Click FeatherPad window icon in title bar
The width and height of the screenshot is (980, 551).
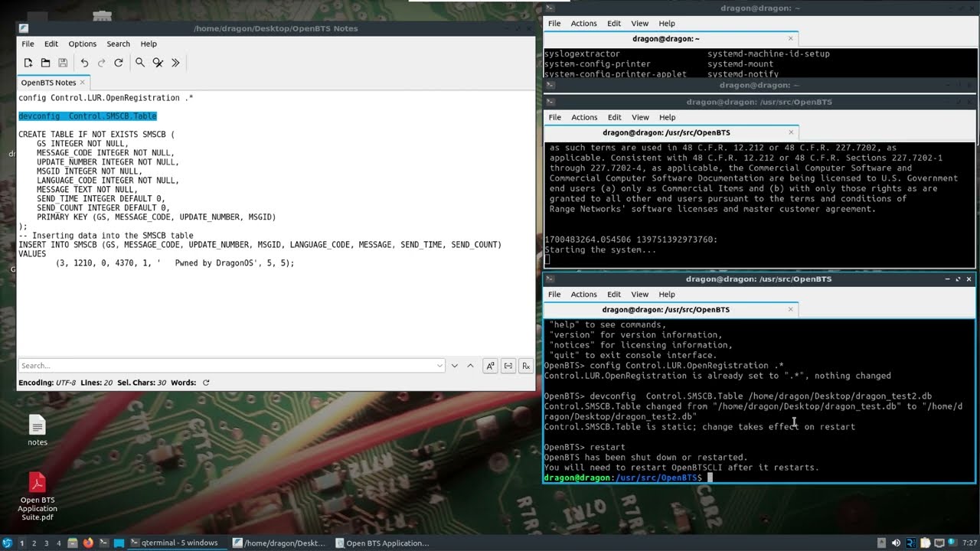[x=24, y=28]
